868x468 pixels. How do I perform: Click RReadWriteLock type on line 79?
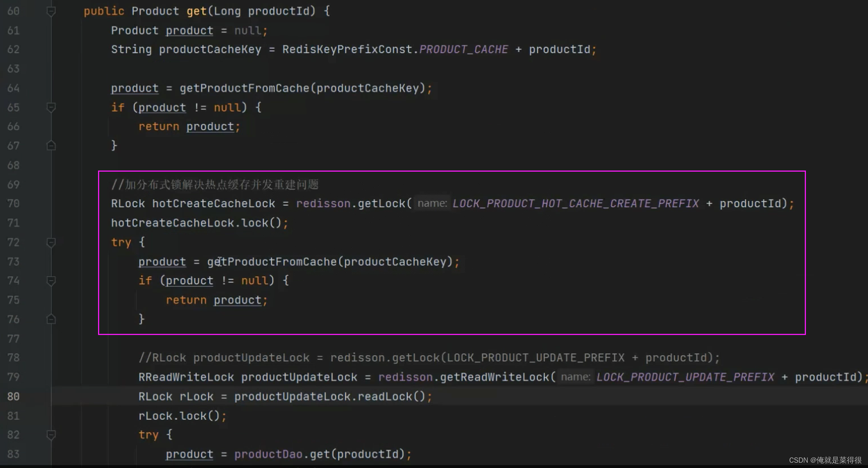186,377
